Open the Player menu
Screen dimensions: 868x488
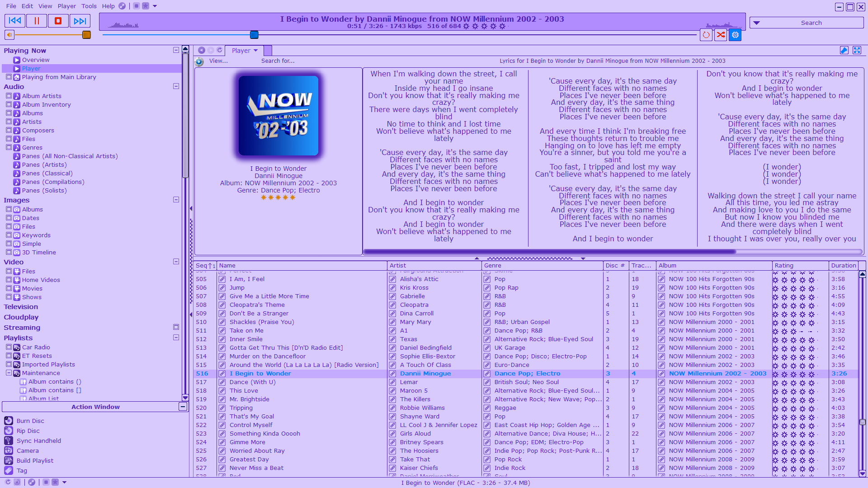click(66, 6)
